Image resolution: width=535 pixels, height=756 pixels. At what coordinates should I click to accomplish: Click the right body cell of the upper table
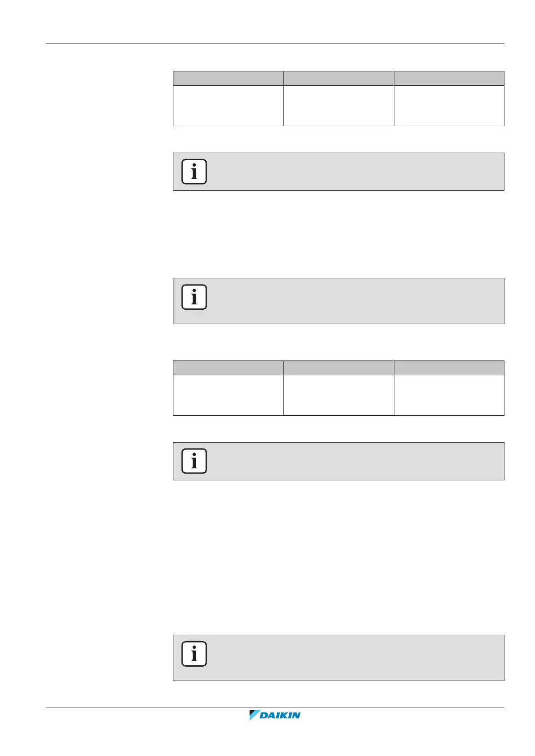pyautogui.click(x=449, y=105)
